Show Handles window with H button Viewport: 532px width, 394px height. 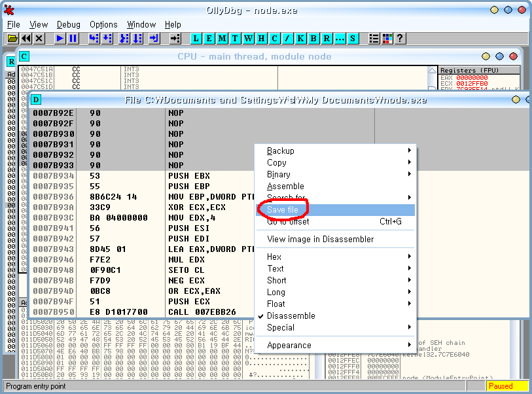pyautogui.click(x=261, y=39)
